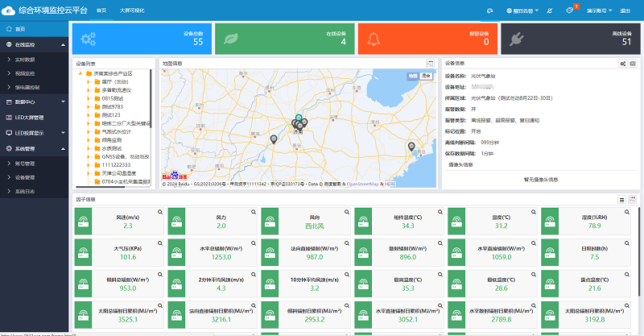Expand the 测试123 tree folder arrow

89,115
